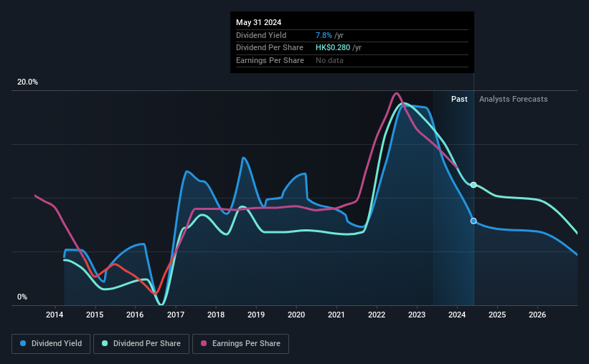Click the 'Analysts Forecasts' label
The height and width of the screenshot is (364, 589).
513,99
